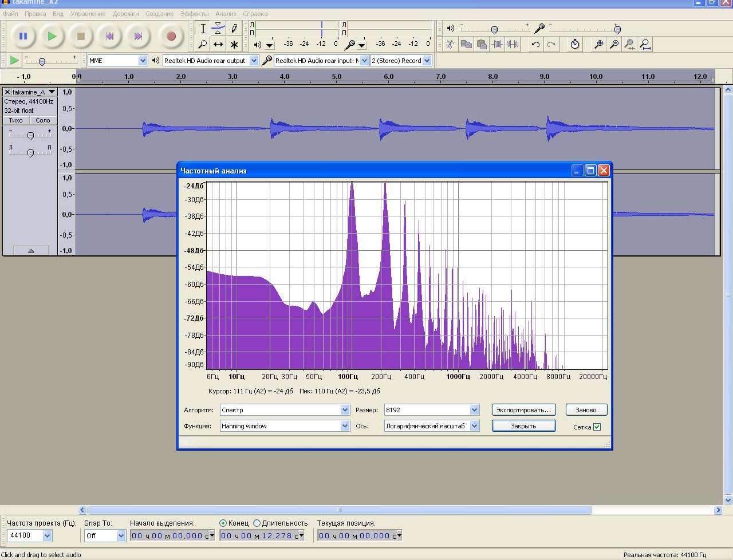Select the Zoom magnifier tool
This screenshot has width=733, height=560.
(x=203, y=44)
